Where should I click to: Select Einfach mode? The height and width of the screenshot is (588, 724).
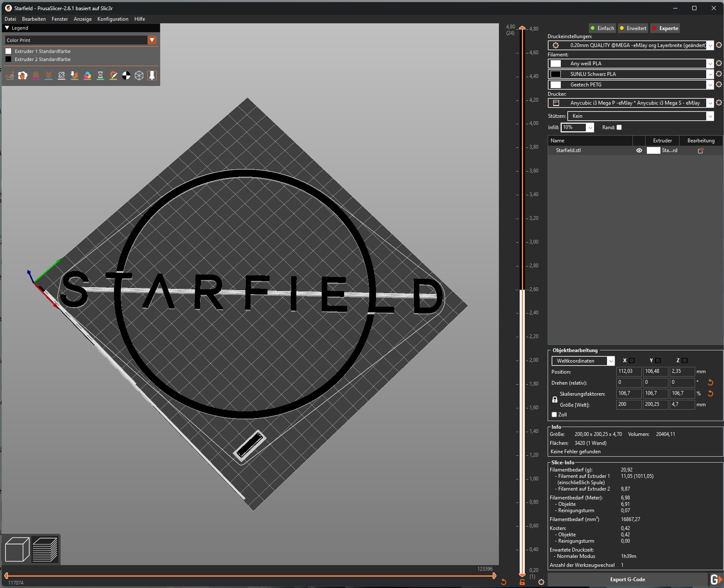click(602, 28)
